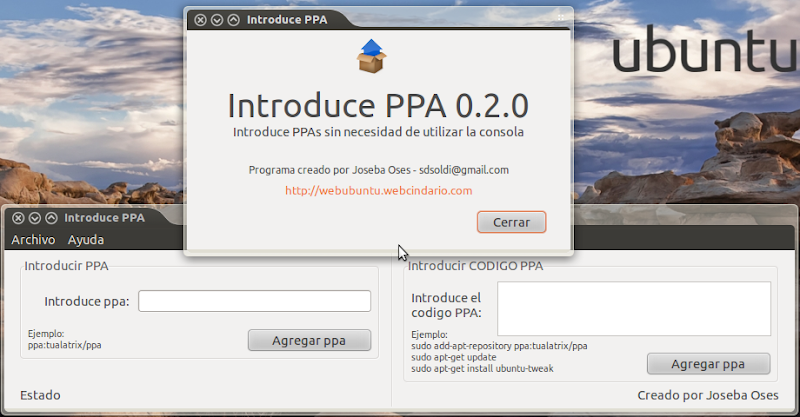Viewport: 800px width, 417px height.
Task: Click the Introducir PPA group label
Action: tap(66, 266)
